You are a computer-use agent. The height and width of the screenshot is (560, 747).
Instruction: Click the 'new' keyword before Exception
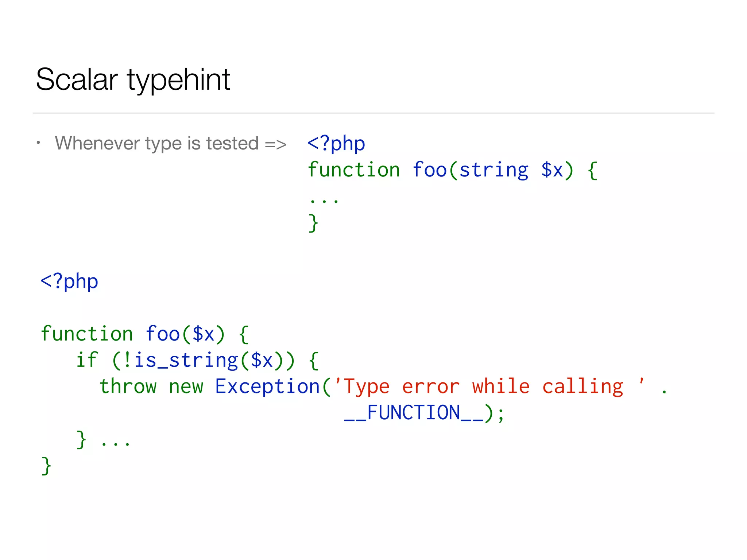(x=186, y=386)
